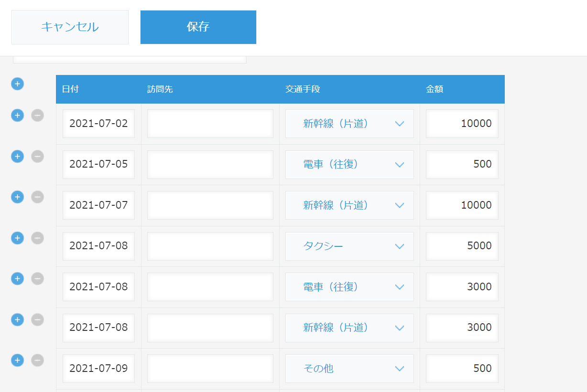Remove the 2021-07-05 row via its minus icon
The height and width of the screenshot is (392, 587).
tap(37, 156)
